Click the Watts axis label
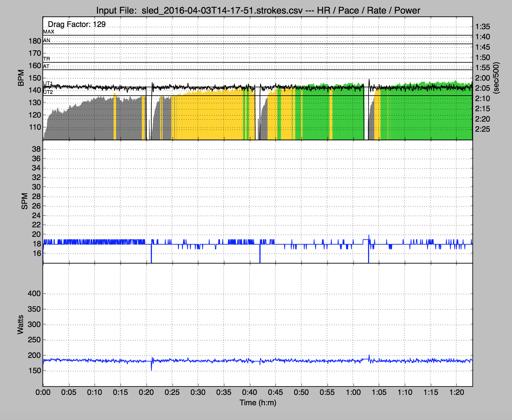The image size is (512, 420). [20, 325]
